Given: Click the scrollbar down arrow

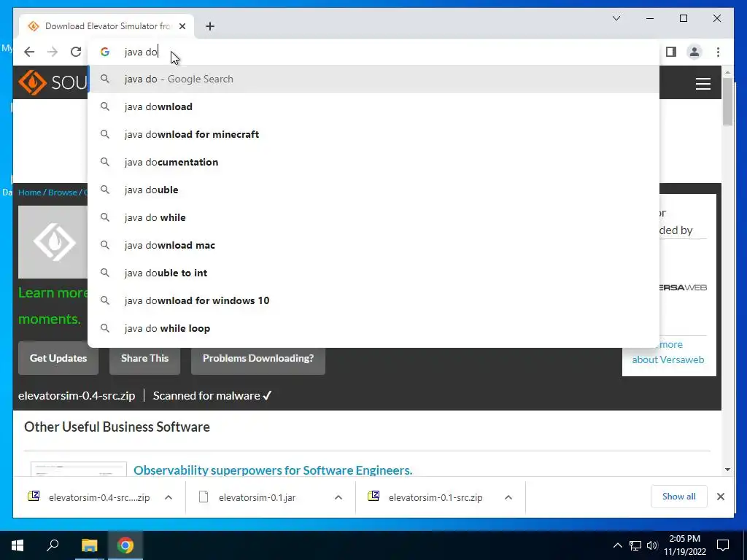Looking at the screenshot, I should [x=727, y=470].
